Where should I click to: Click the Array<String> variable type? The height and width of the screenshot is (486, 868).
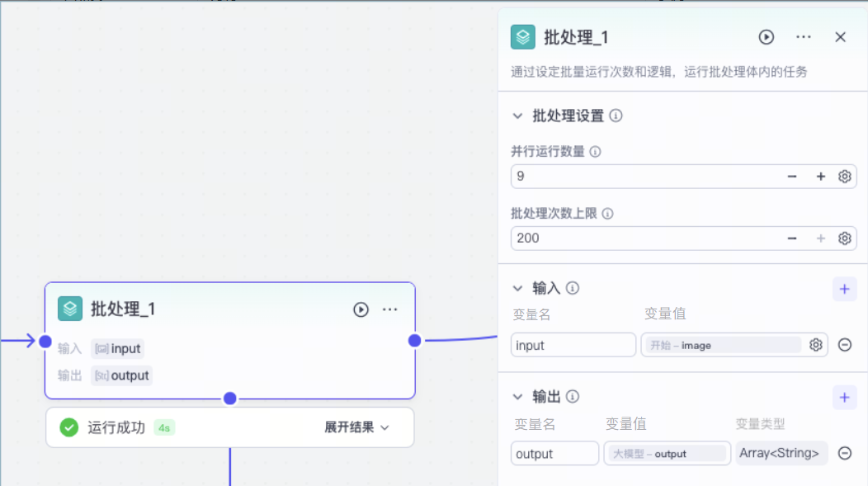tap(781, 453)
